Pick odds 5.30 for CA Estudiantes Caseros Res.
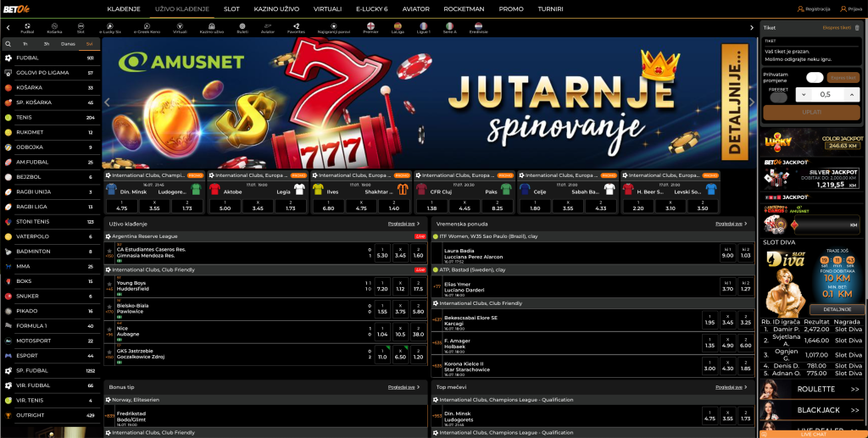The height and width of the screenshot is (438, 868). (382, 252)
